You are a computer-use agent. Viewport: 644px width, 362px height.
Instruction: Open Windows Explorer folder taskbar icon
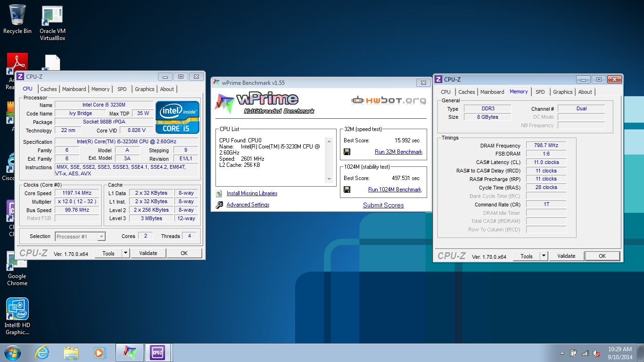[71, 353]
